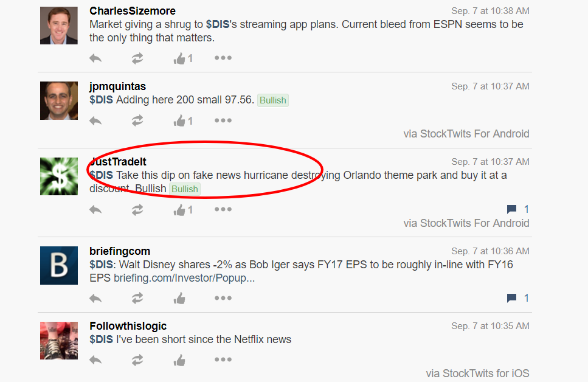Click $DIS ticker in Followthislogic's post

tap(102, 339)
